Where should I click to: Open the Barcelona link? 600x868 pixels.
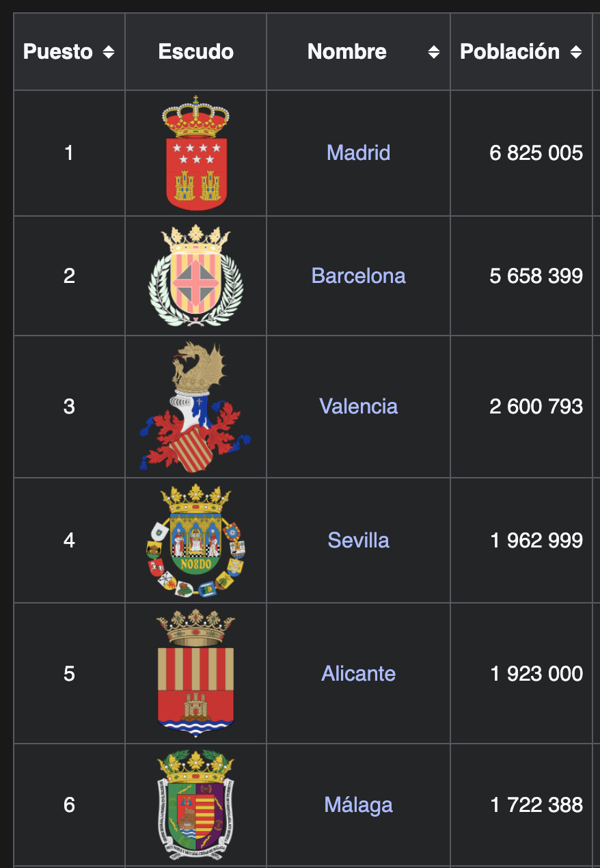[x=358, y=275]
